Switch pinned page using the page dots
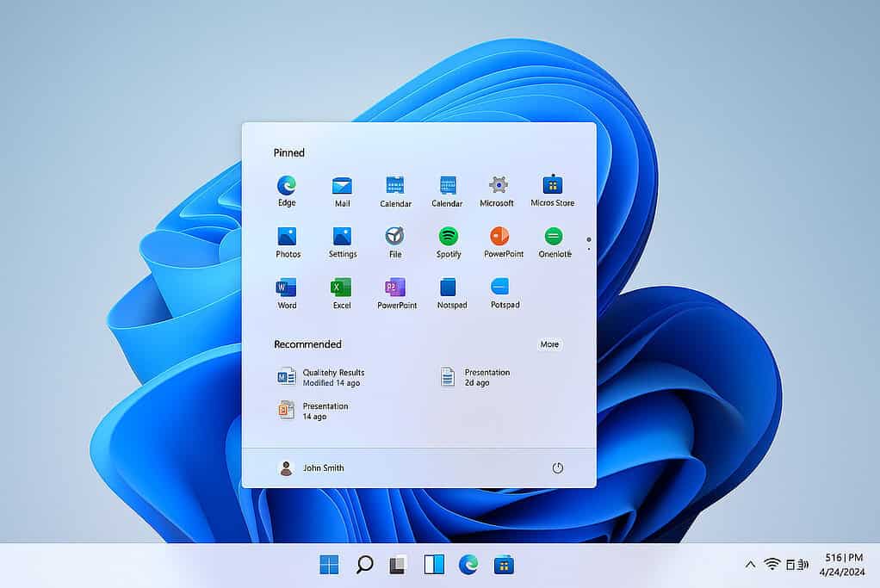The width and height of the screenshot is (880, 588). tap(589, 244)
